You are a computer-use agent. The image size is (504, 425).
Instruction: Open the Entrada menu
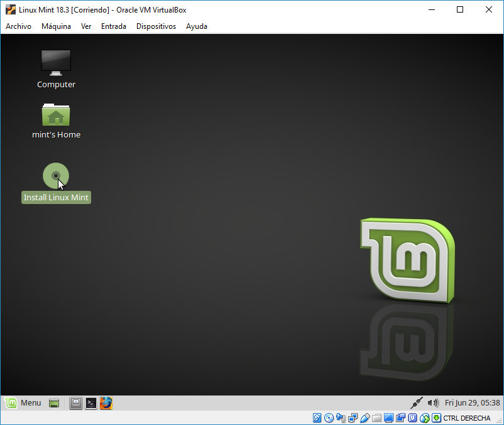pyautogui.click(x=114, y=26)
